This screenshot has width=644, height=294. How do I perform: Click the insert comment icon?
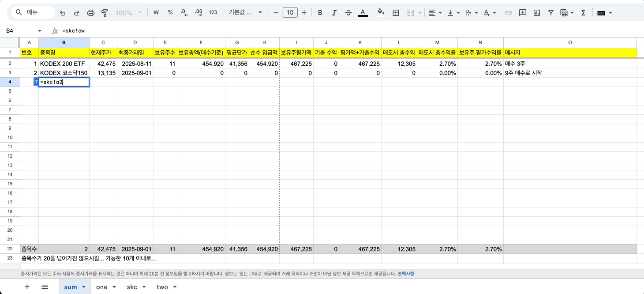click(x=523, y=13)
